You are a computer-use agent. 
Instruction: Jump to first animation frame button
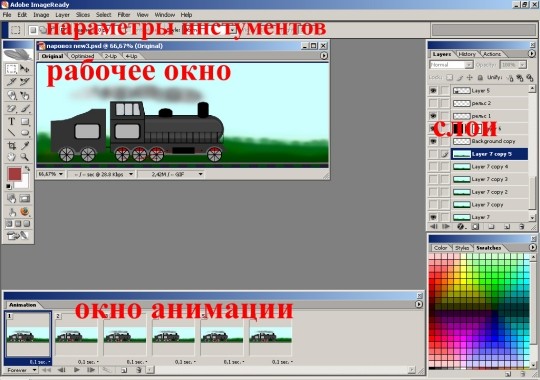(46, 370)
